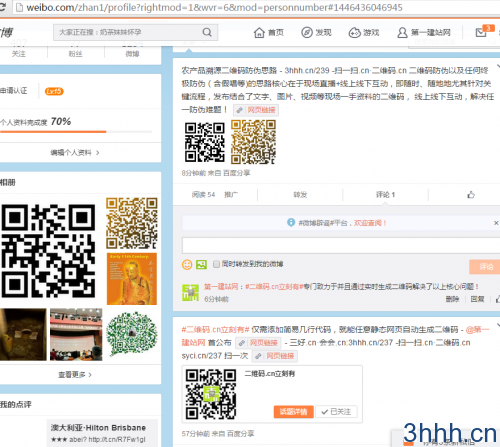Click 评论 1 on the first post

(385, 195)
